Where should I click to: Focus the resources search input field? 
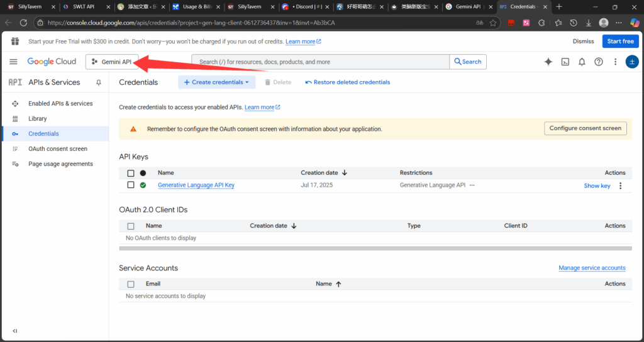click(x=321, y=62)
